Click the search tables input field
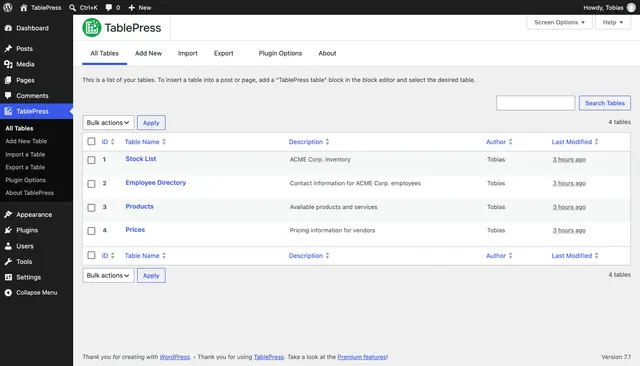The height and width of the screenshot is (366, 640). [536, 103]
